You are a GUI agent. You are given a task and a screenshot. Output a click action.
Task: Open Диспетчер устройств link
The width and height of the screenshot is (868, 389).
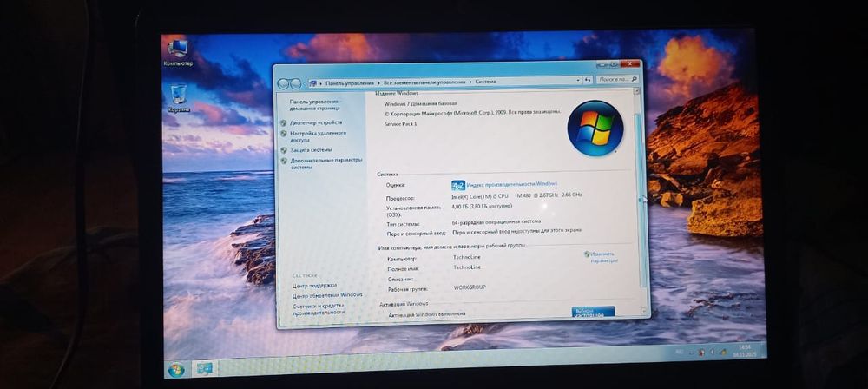[x=316, y=122]
